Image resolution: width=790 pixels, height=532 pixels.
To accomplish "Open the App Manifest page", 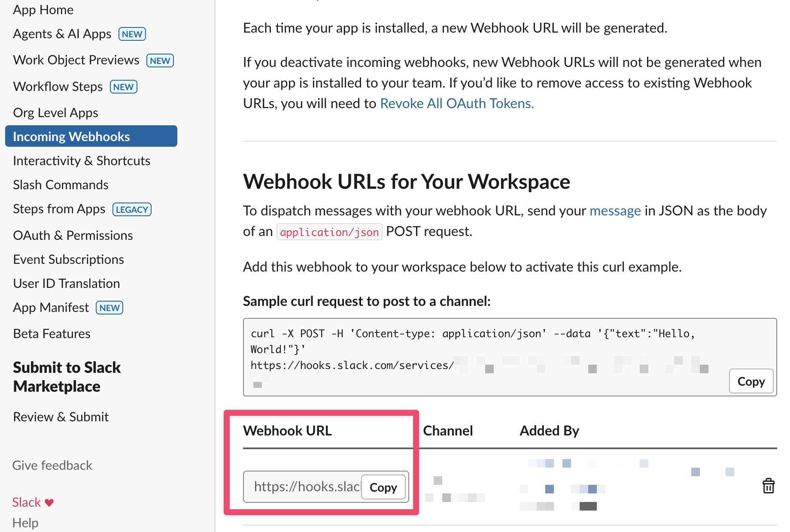I will pyautogui.click(x=51, y=308).
